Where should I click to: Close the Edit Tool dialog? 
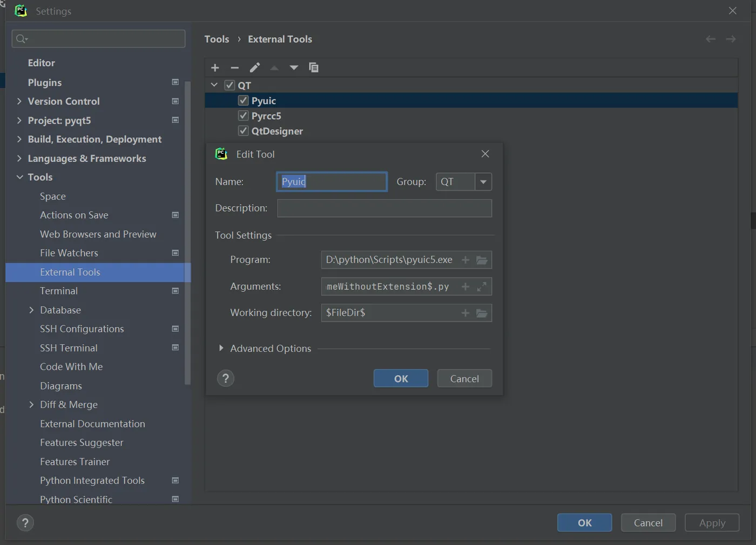pos(485,154)
